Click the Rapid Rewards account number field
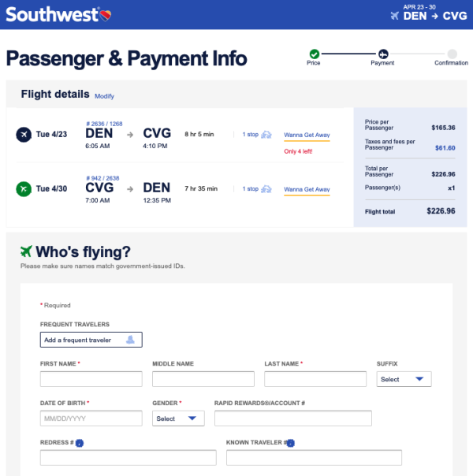Viewport: 473px width, 476px height. [292, 418]
